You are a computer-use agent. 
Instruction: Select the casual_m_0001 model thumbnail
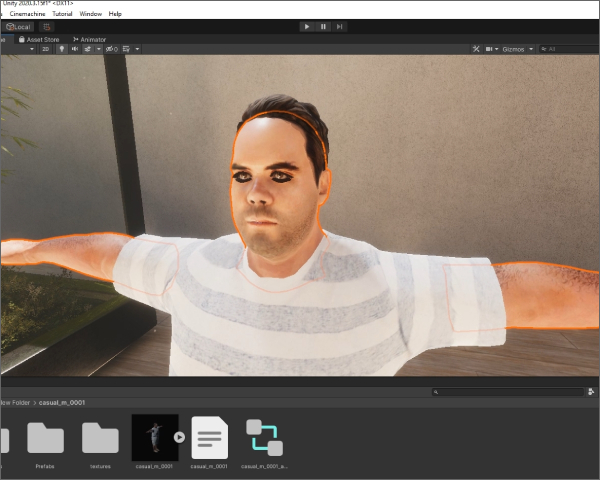point(155,438)
